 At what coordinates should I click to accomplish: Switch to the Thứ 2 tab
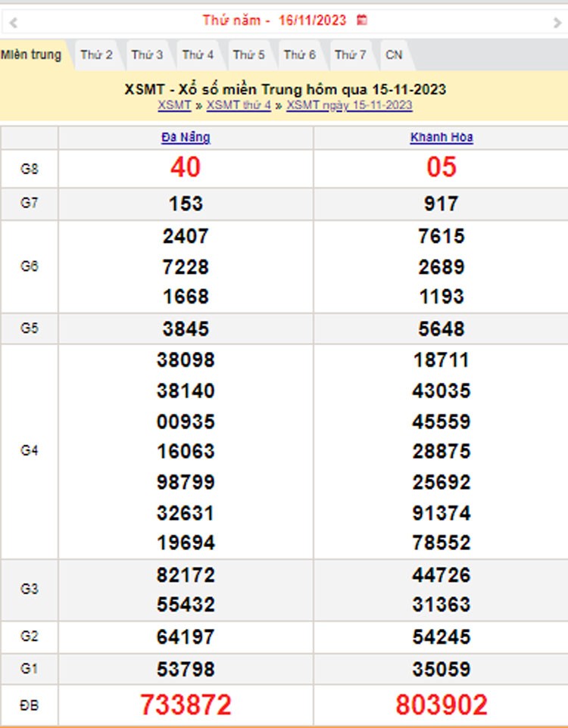click(96, 54)
